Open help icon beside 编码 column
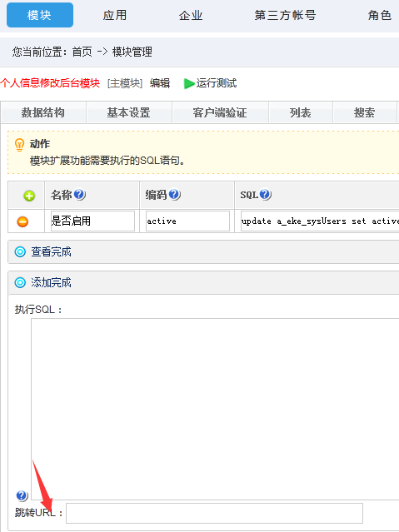Viewport: 399px width, 532px height. click(x=174, y=195)
